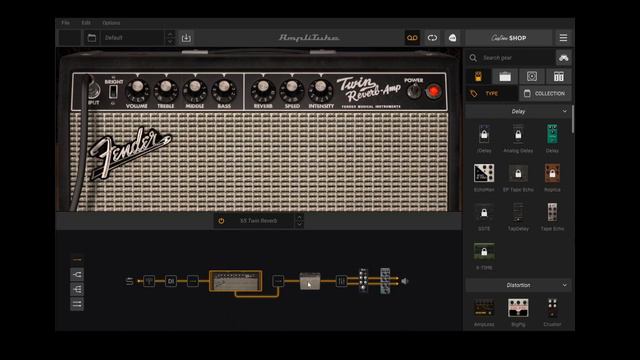The height and width of the screenshot is (360, 640).
Task: Click the DI block in signal chain
Action: pos(171,281)
